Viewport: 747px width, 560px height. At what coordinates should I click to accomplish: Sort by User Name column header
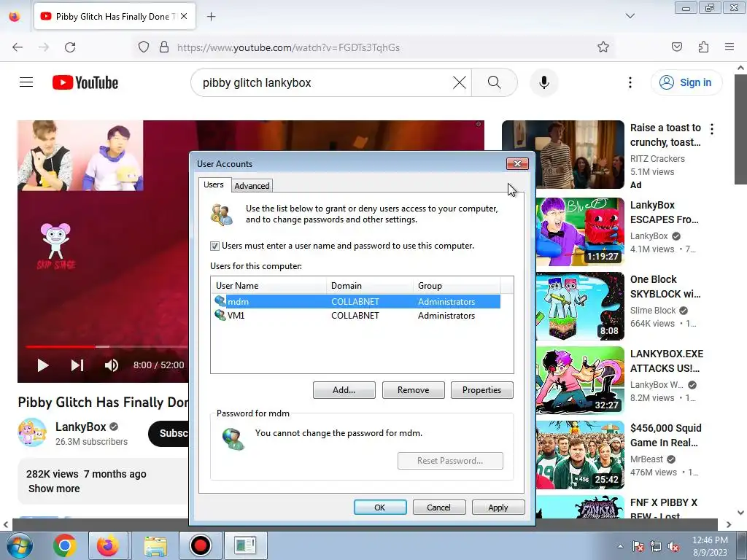pos(268,286)
